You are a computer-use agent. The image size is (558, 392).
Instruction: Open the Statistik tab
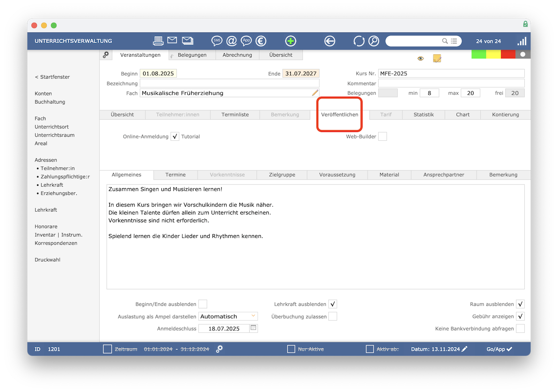424,115
